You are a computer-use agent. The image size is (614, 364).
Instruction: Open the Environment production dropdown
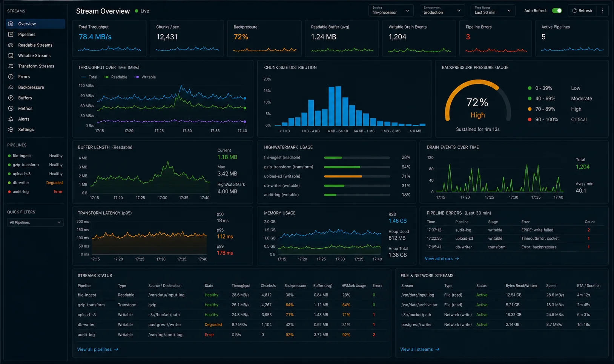click(442, 11)
